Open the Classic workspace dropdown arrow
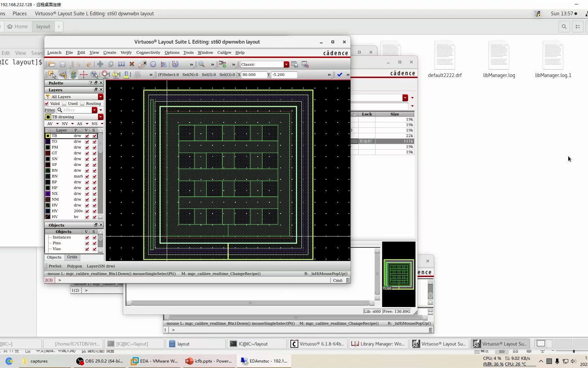The width and height of the screenshot is (588, 368). (287, 64)
